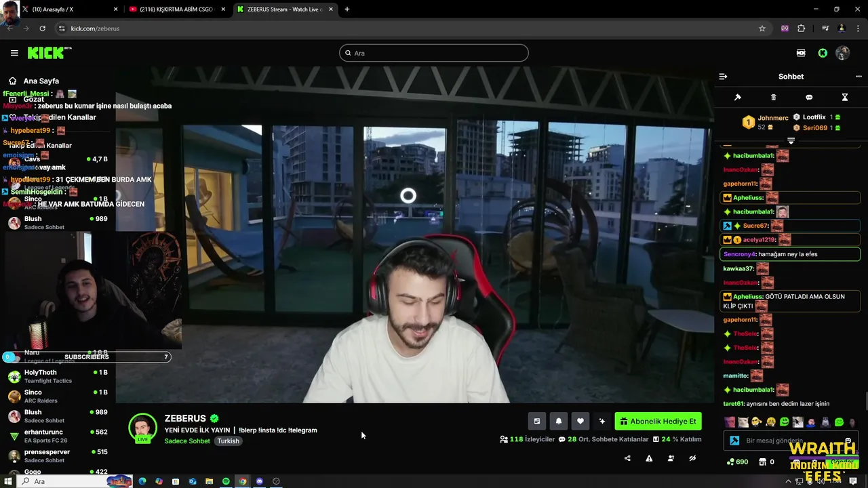Select the ZEBERUS Stream browser tab
Viewport: 868px width, 488px height.
pos(285,9)
